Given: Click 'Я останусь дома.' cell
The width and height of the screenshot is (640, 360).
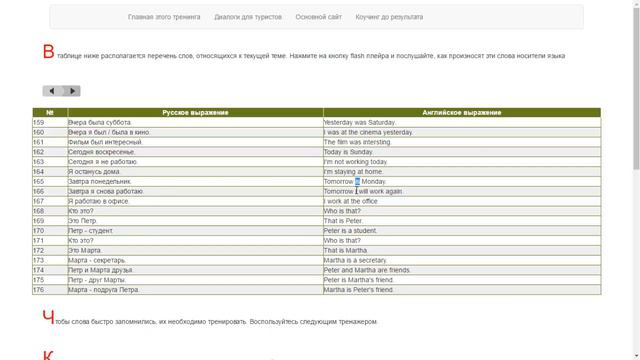Looking at the screenshot, I should (195, 172).
